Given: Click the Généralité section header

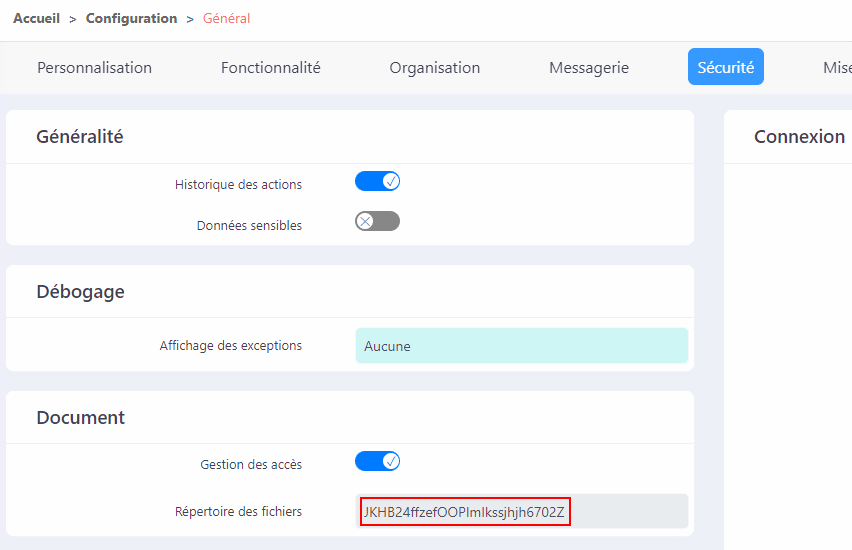Looking at the screenshot, I should click(80, 136).
